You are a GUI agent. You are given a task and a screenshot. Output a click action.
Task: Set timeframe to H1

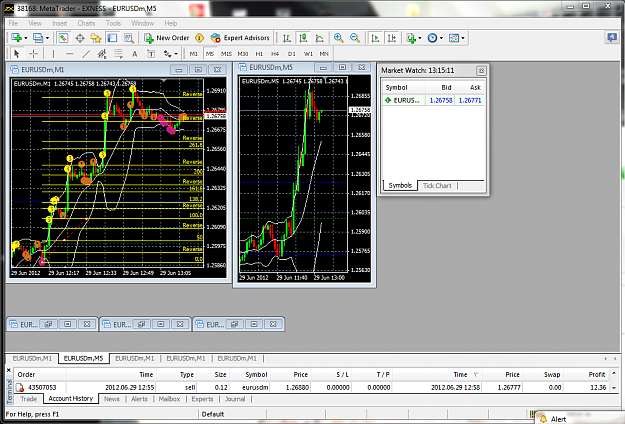click(x=259, y=53)
